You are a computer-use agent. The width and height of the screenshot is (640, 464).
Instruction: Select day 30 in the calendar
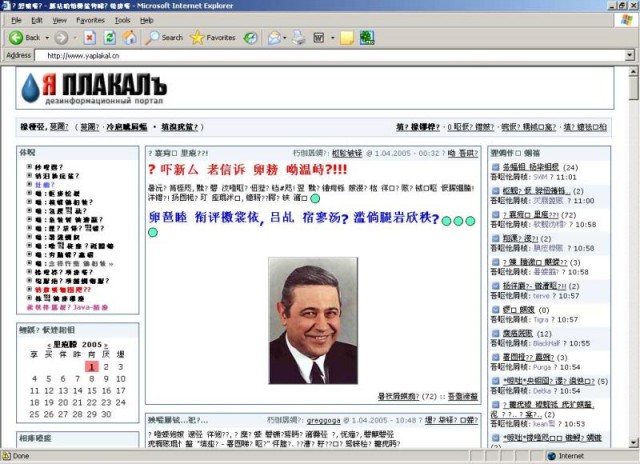pos(106,414)
